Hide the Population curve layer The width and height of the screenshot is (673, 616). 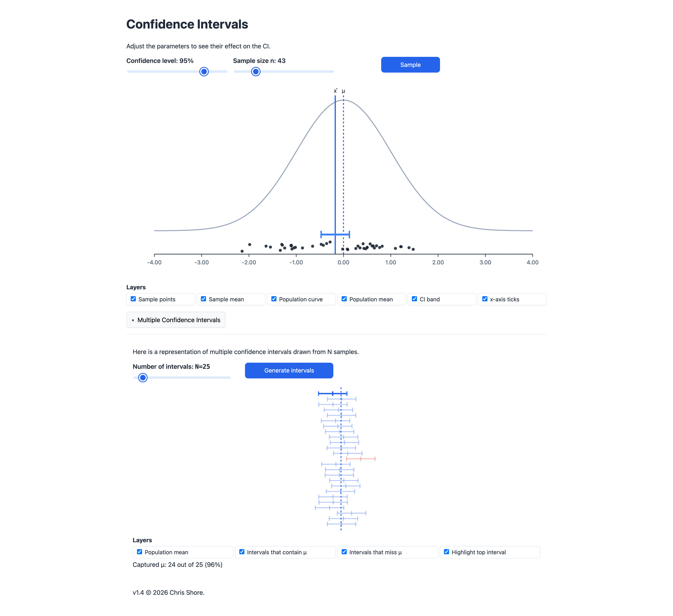(x=274, y=299)
